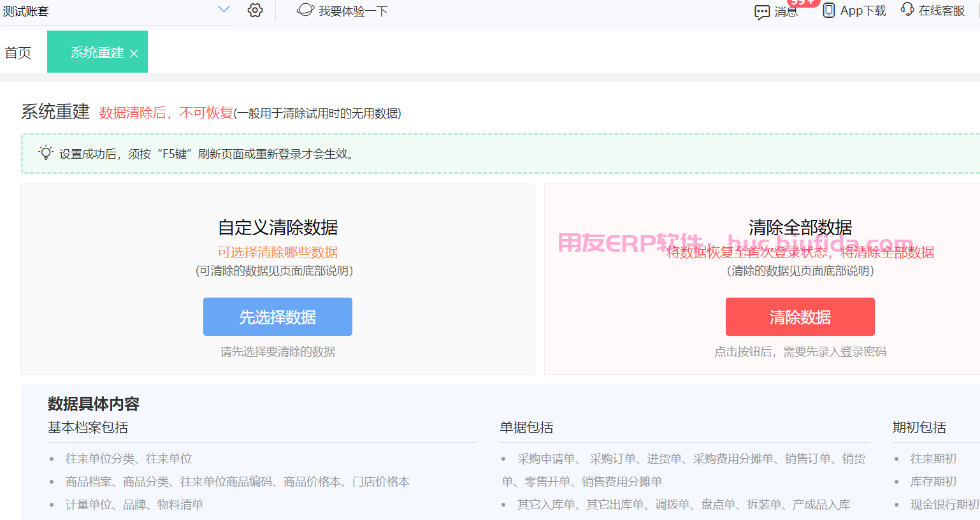
Task: Click the 库存期初 list item
Action: coord(933,482)
